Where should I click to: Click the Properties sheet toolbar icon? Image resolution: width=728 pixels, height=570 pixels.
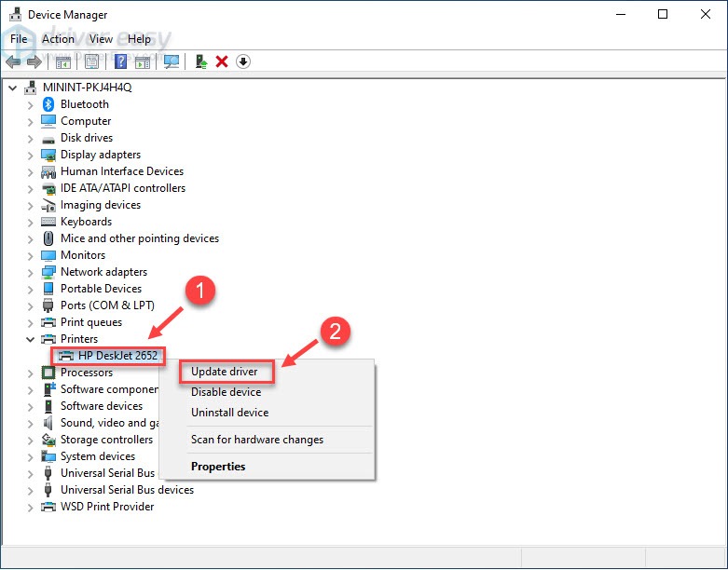click(x=92, y=61)
